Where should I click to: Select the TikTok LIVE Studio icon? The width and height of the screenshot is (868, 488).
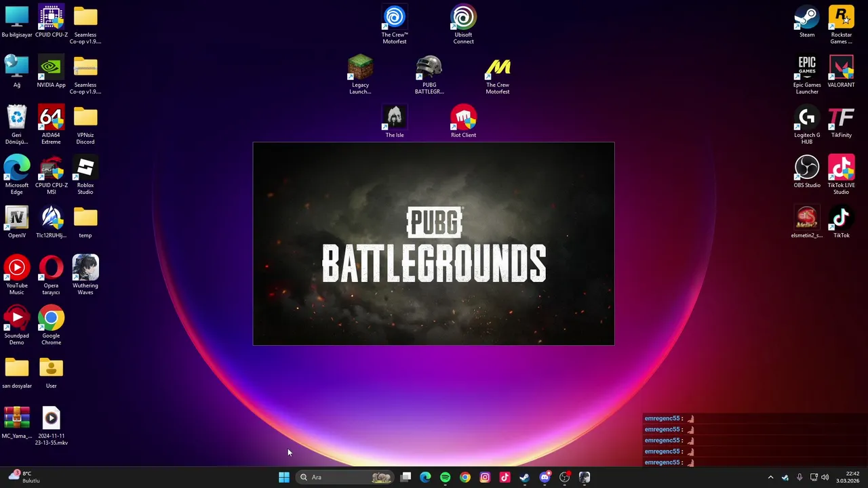point(842,175)
